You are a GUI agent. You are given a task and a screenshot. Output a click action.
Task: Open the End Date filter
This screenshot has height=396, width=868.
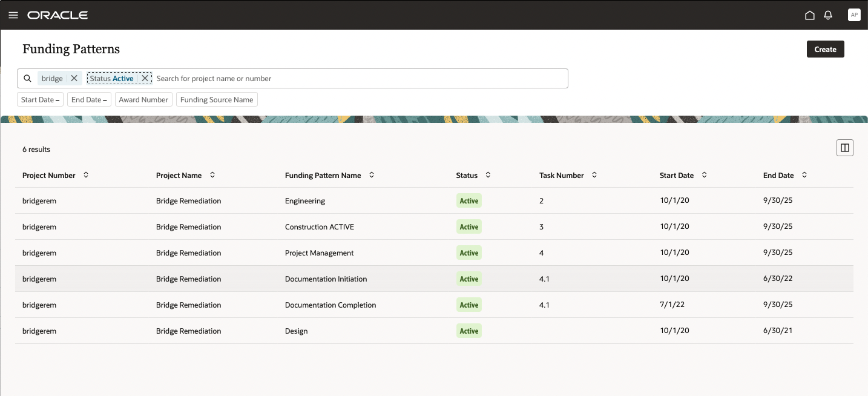click(x=89, y=99)
